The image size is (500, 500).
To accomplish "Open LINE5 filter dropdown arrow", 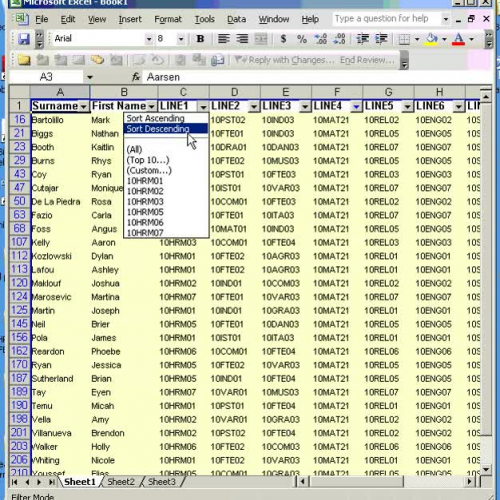I will 407,107.
